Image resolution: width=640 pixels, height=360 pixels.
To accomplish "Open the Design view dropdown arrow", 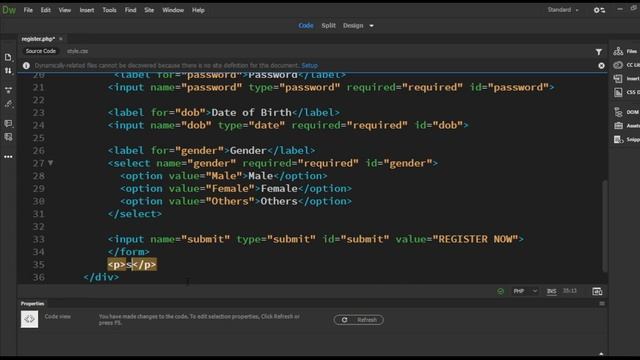I will 371,26.
